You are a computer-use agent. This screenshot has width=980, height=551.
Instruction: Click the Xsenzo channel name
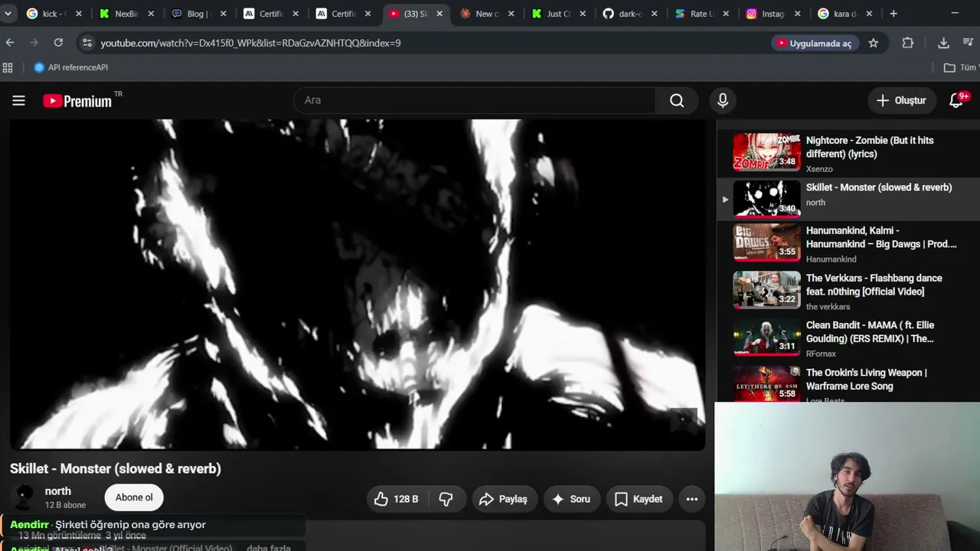pos(819,169)
